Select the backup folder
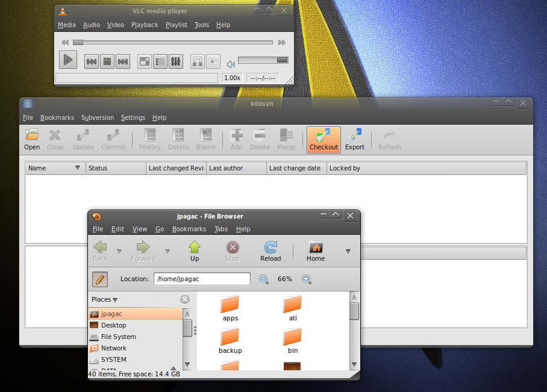 tap(230, 341)
